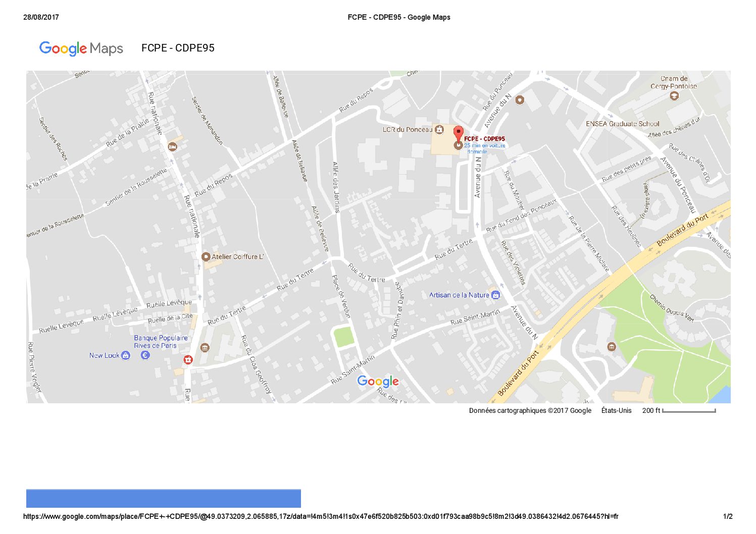Click Cham de Cergy-Pontoise graduation cap icon
Screen dimensions: 756x534
[674, 96]
